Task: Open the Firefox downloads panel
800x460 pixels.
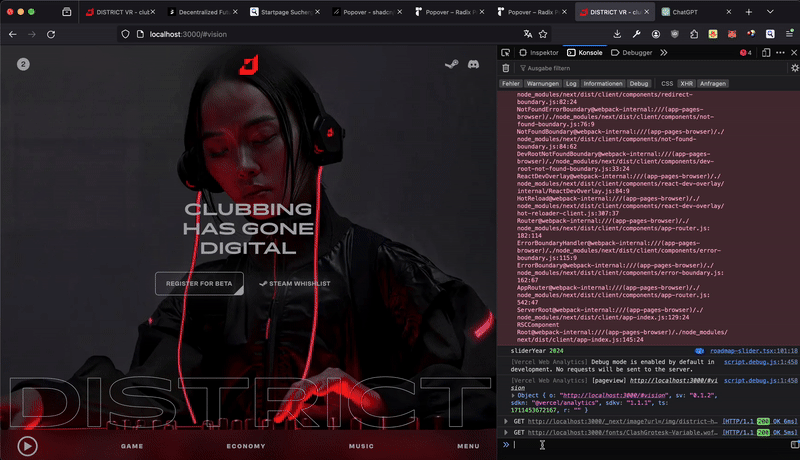Action: point(615,33)
